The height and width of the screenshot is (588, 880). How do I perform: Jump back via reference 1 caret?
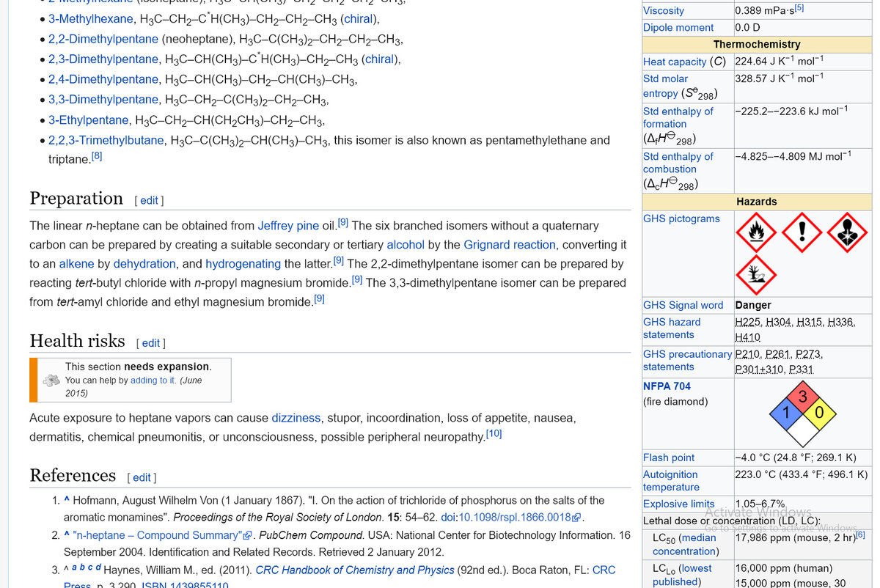tap(67, 500)
